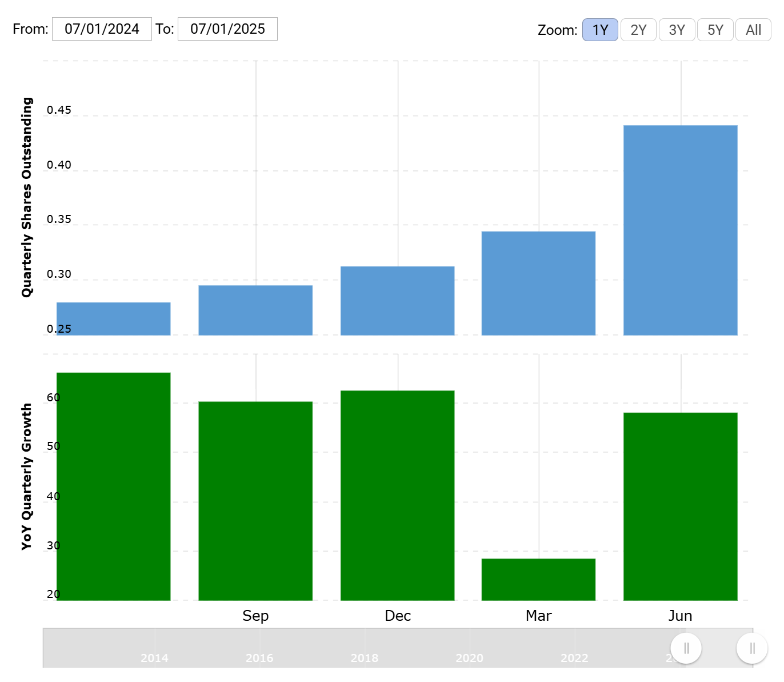Grab the right navigator range handle
The height and width of the screenshot is (682, 784).
tap(752, 648)
